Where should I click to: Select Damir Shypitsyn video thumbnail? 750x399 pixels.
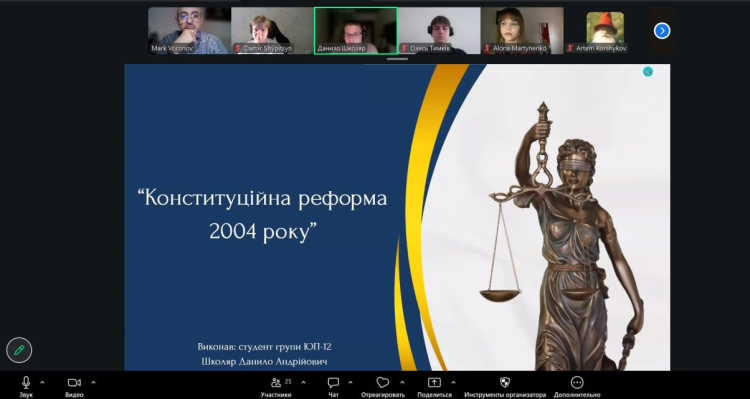click(x=272, y=31)
